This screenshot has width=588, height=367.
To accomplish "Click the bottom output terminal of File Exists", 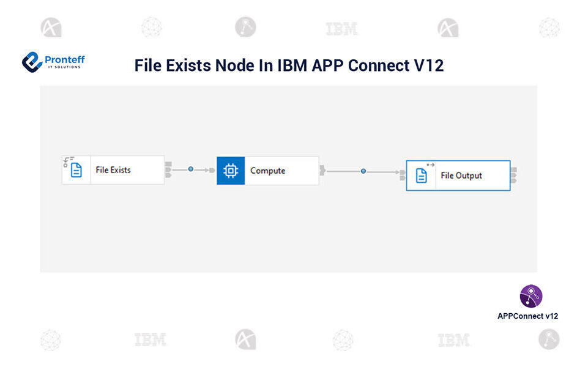I will click(x=168, y=176).
